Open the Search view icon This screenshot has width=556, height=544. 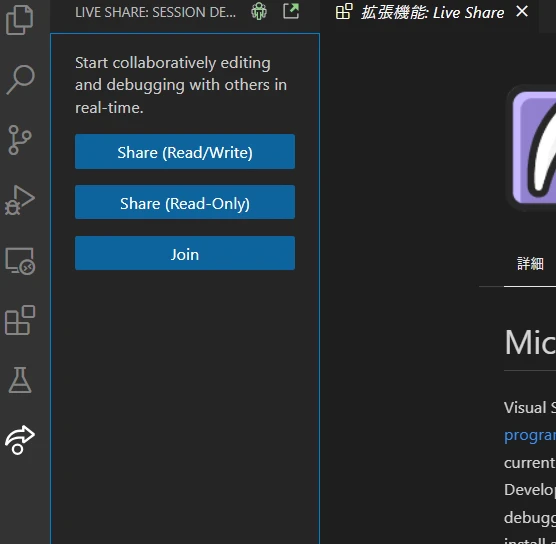(20, 80)
